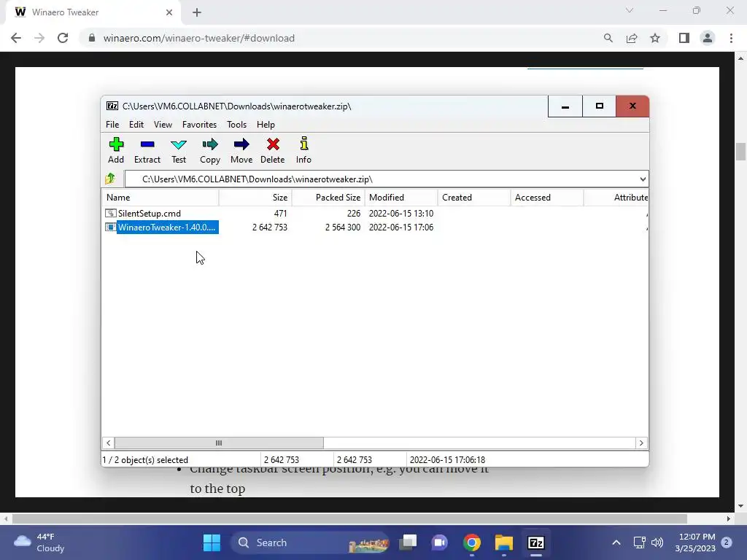Open the Favorites menu in 7-Zip
This screenshot has width=747, height=560.
(199, 124)
